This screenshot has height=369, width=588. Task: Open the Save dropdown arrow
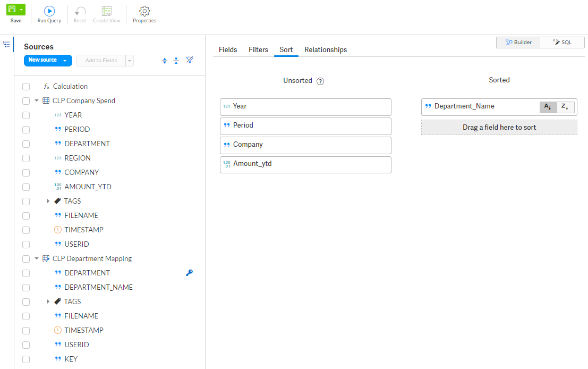click(21, 10)
